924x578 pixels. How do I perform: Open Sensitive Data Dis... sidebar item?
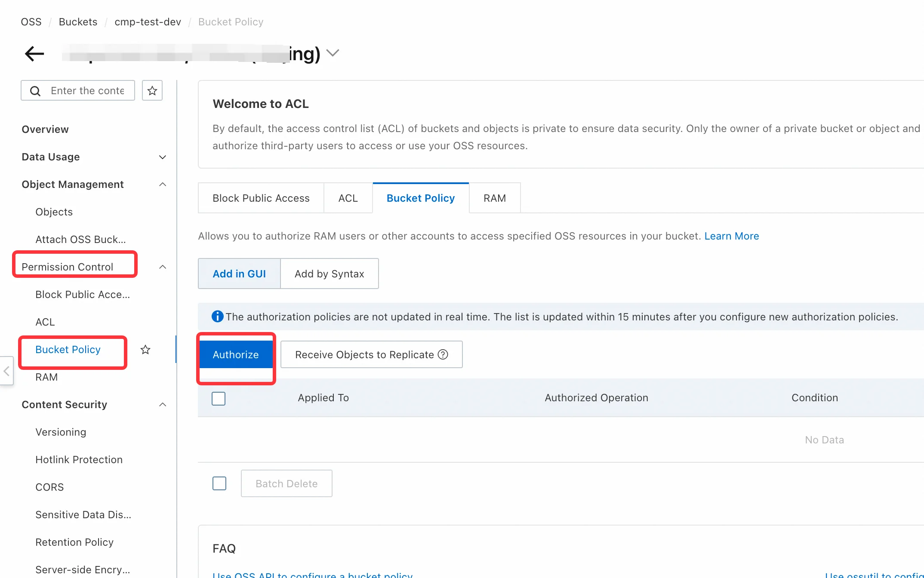(x=83, y=515)
